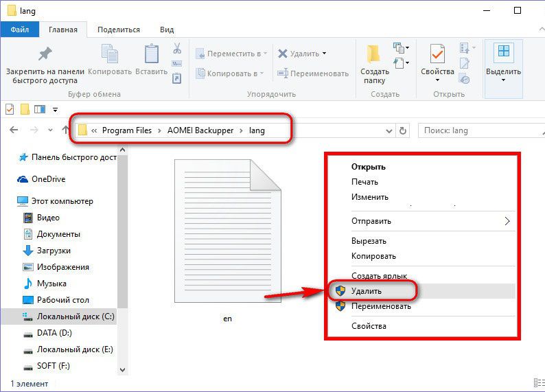Click the scissors Cut icon in the ribbon
The height and width of the screenshot is (392, 545).
click(176, 49)
